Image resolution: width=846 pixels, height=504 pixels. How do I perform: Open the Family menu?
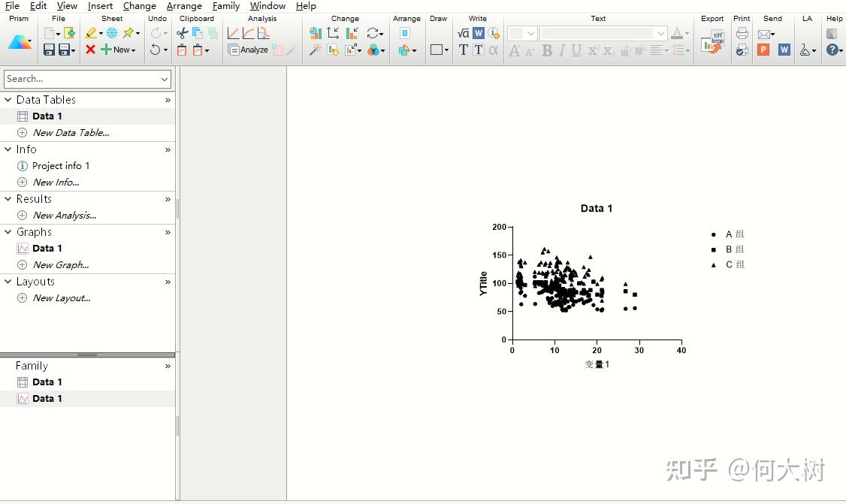coord(226,6)
